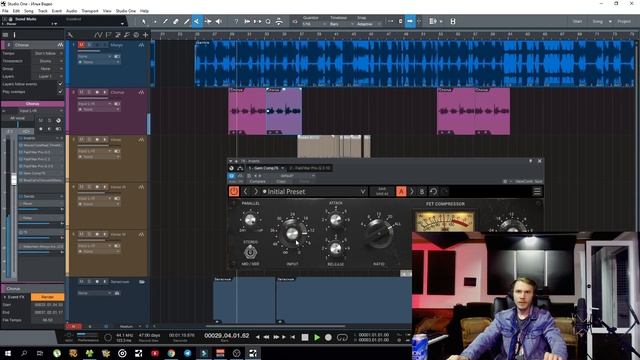
Task: Open the Layers dropdown in inspector
Action: (x=48, y=76)
